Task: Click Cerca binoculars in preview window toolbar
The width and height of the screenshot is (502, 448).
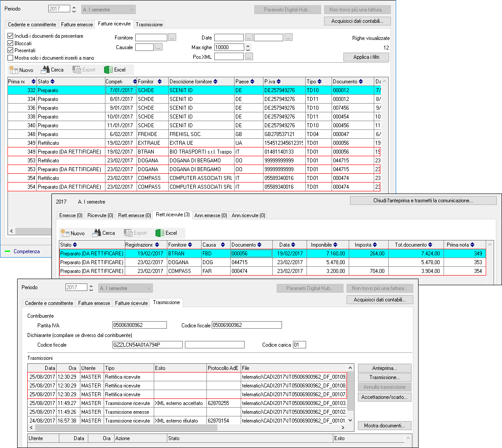Action: (96, 233)
